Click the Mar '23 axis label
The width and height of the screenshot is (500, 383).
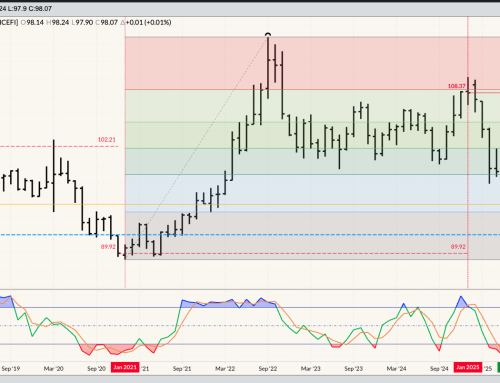pyautogui.click(x=311, y=369)
